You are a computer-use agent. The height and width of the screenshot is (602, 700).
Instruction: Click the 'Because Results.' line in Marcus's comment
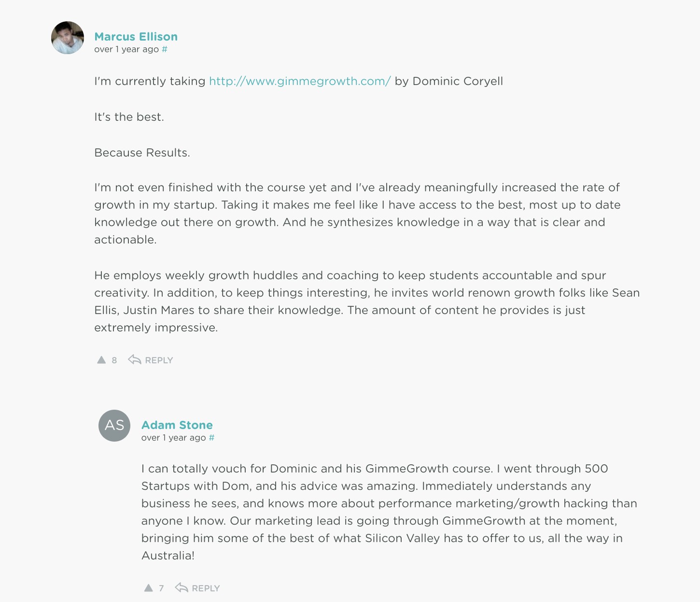pyautogui.click(x=142, y=153)
